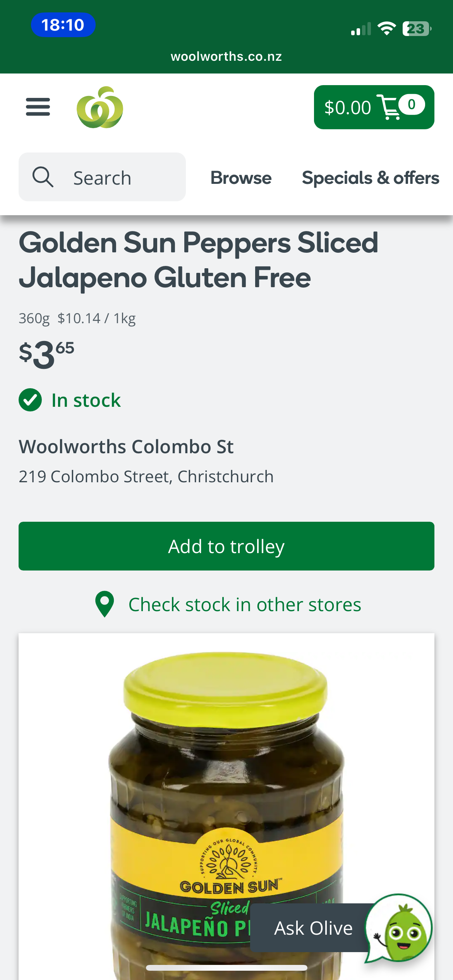
Task: Tap the battery status indicator
Action: tap(417, 29)
